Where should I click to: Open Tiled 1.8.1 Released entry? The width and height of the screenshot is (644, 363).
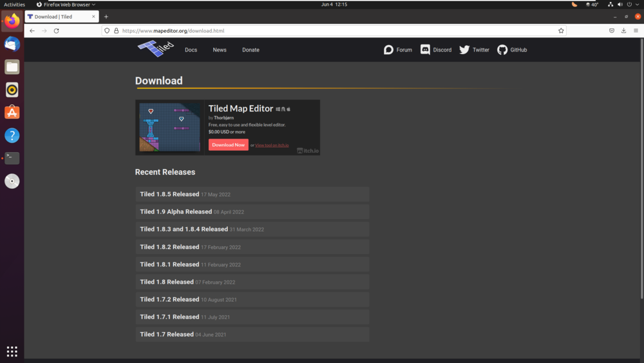(x=252, y=264)
